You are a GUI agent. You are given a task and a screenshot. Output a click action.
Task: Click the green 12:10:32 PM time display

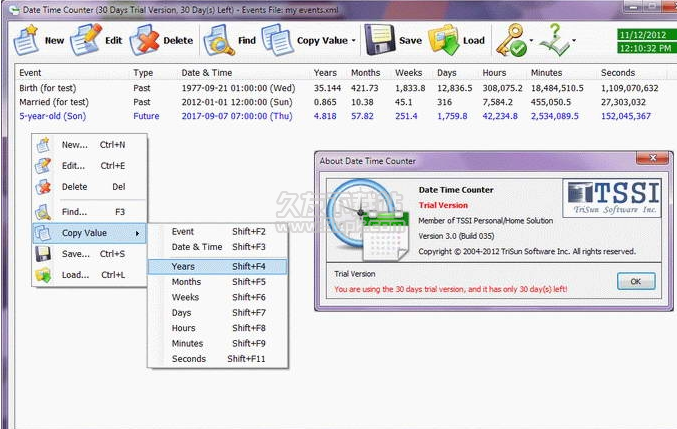645,48
